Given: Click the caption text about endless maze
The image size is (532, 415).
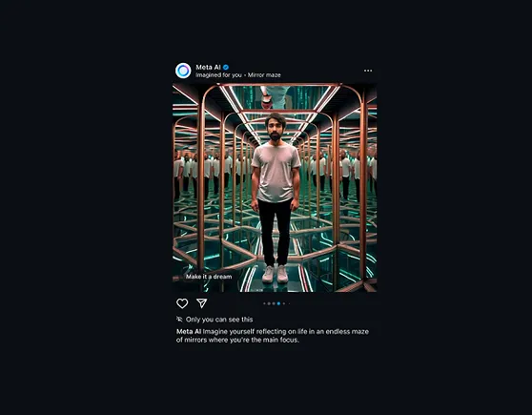Looking at the screenshot, I should (273, 336).
